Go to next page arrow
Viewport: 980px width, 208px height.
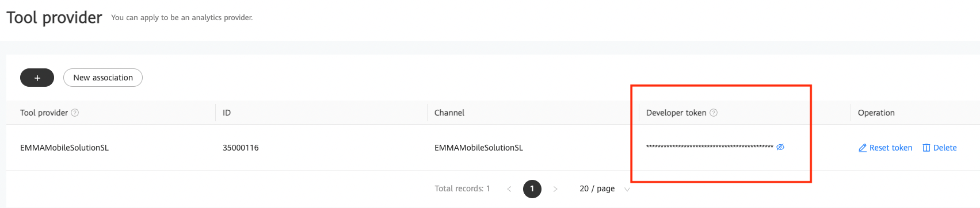555,188
